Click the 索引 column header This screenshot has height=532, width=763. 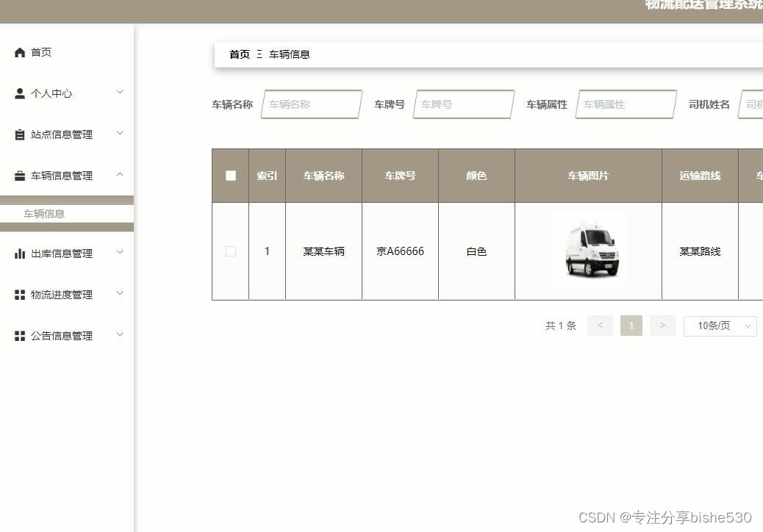267,176
